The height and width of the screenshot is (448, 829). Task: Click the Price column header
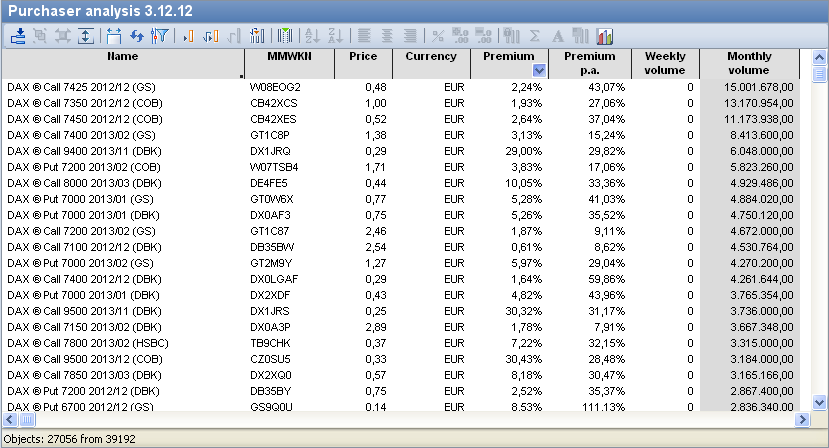click(363, 57)
